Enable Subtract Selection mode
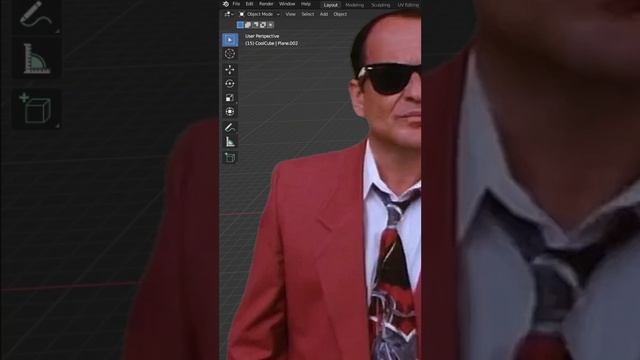The height and width of the screenshot is (360, 640). [256, 25]
